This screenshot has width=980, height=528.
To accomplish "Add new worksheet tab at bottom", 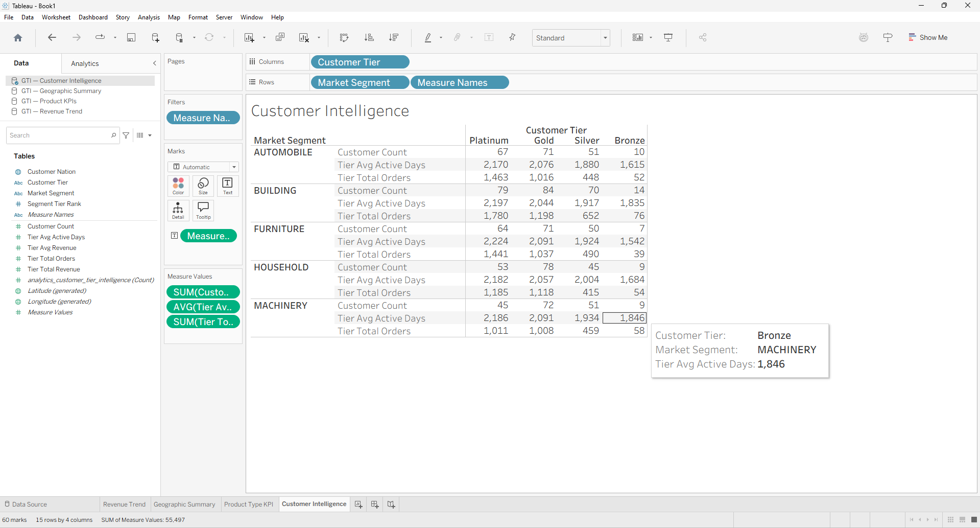I will point(358,504).
